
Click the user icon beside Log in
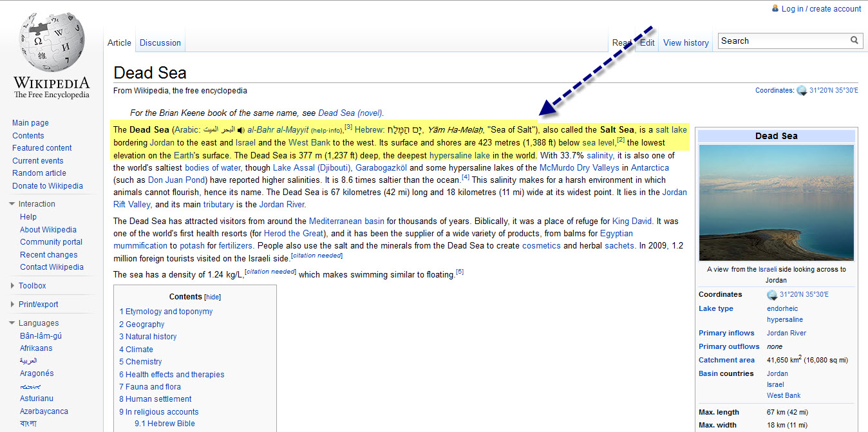pyautogui.click(x=775, y=8)
